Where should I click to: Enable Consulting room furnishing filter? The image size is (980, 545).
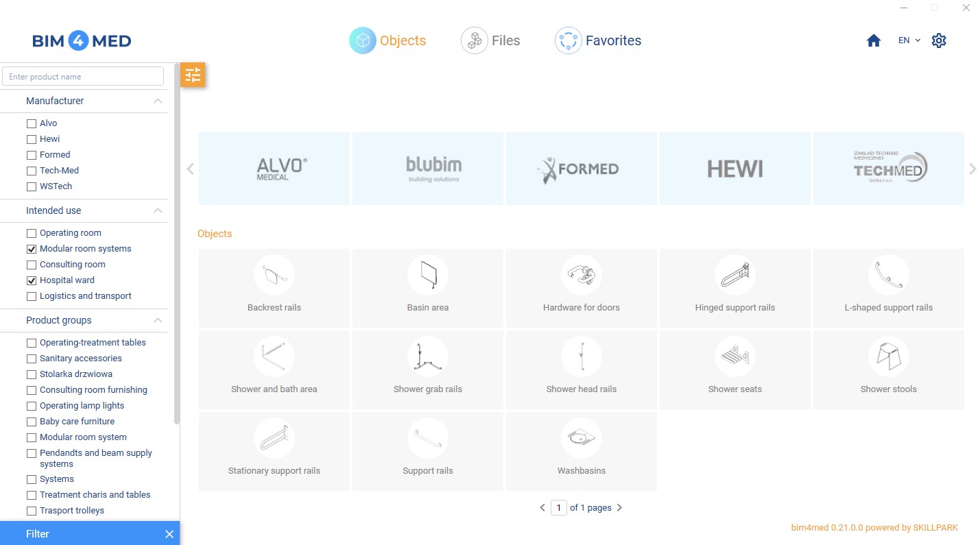[31, 390]
